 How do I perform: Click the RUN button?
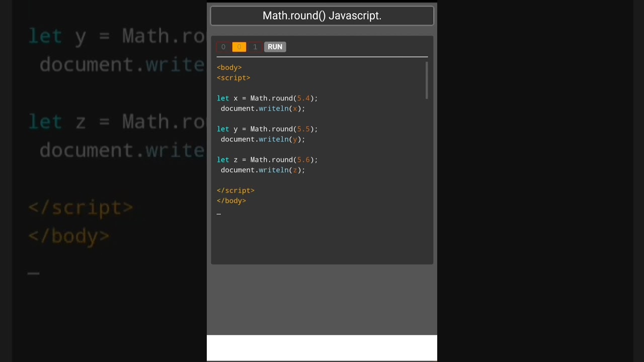point(275,47)
